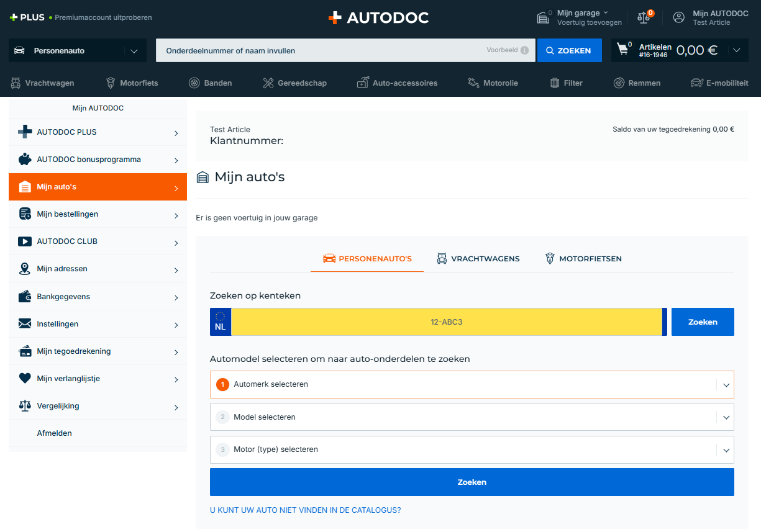Click the yellow license plate input field
Image resolution: width=761 pixels, height=532 pixels.
(x=446, y=322)
